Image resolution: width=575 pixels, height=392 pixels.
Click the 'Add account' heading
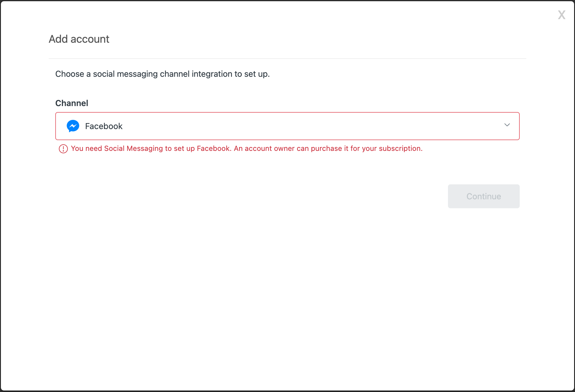[79, 39]
